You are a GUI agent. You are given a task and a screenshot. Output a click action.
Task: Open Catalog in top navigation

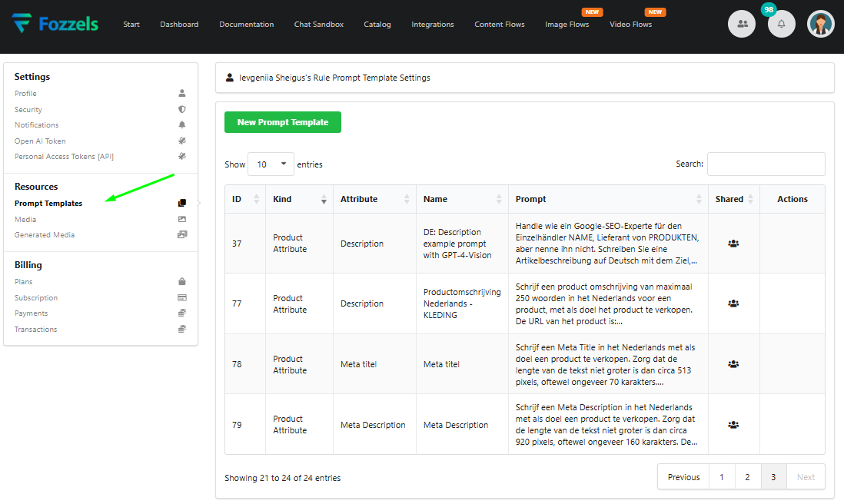[377, 25]
